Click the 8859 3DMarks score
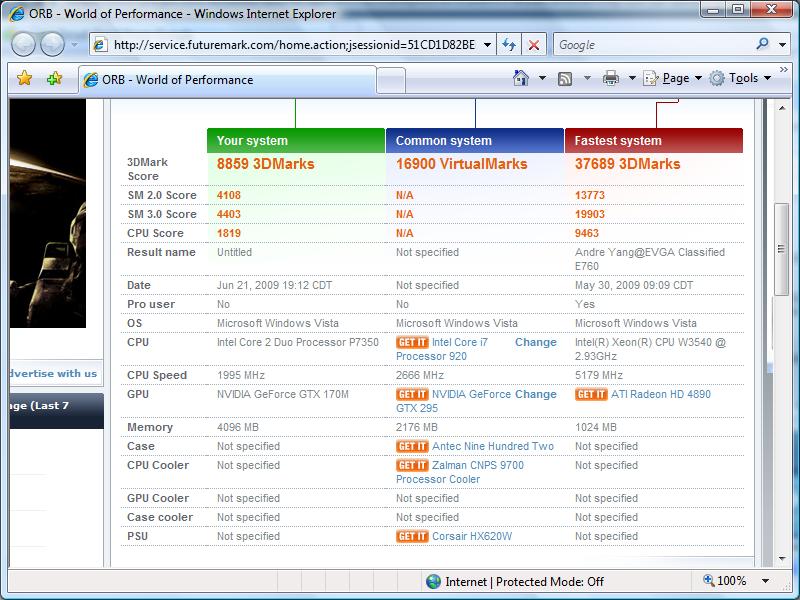 tap(265, 164)
